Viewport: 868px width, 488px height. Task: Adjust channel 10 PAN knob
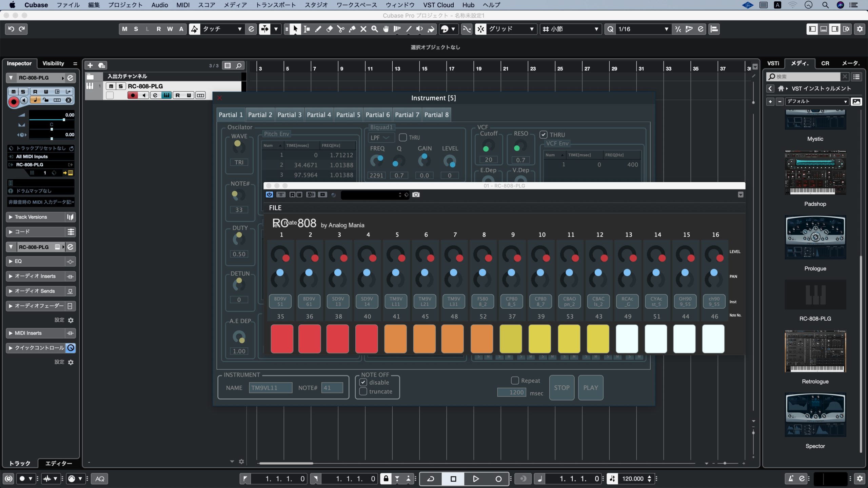pyautogui.click(x=540, y=279)
